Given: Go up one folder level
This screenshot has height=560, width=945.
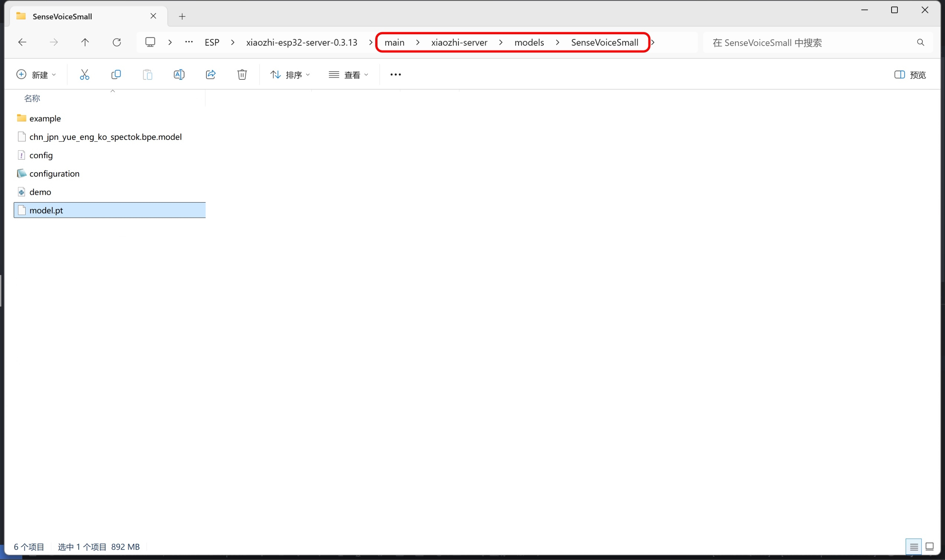Looking at the screenshot, I should (x=85, y=42).
